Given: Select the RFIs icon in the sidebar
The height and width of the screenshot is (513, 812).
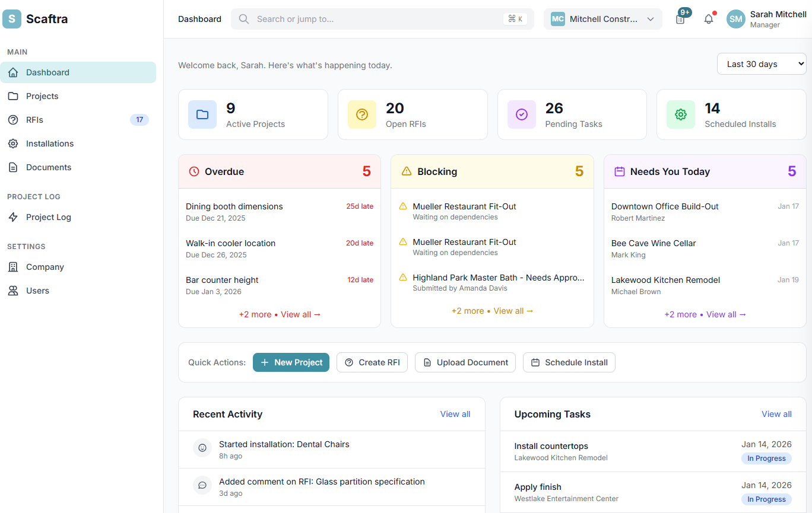Looking at the screenshot, I should [12, 119].
